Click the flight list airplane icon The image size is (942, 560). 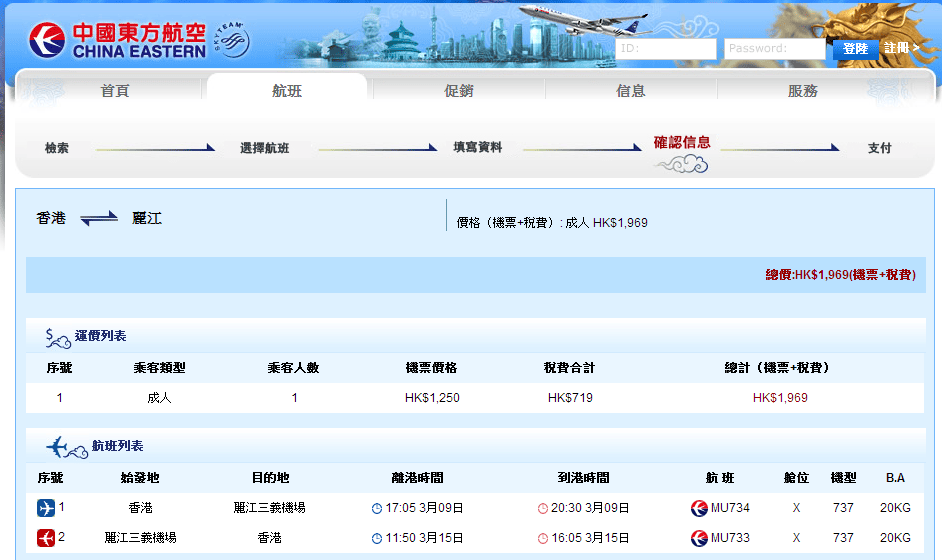63,446
